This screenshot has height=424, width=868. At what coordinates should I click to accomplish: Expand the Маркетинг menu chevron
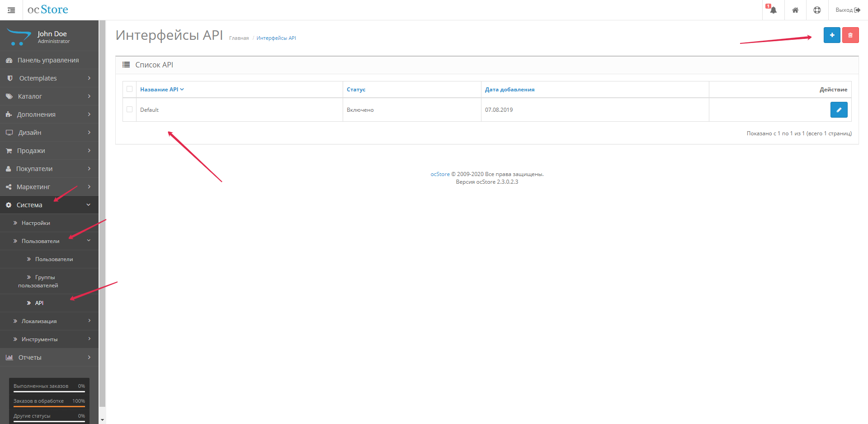(89, 186)
